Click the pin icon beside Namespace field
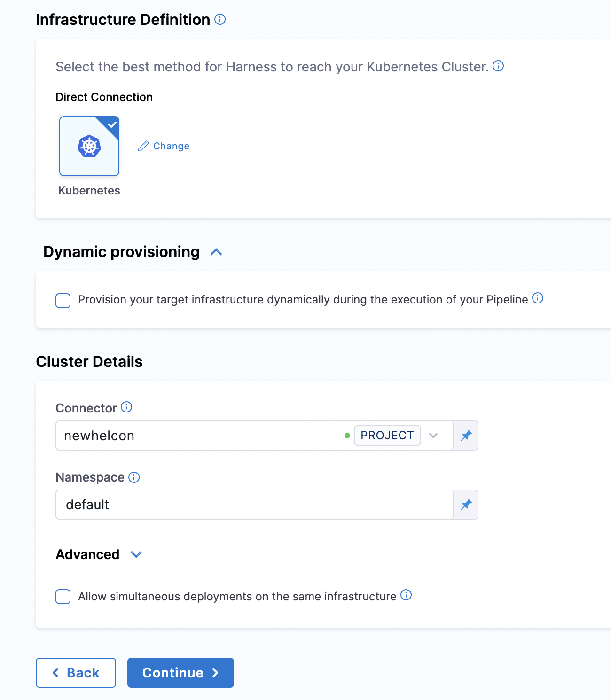 point(466,505)
